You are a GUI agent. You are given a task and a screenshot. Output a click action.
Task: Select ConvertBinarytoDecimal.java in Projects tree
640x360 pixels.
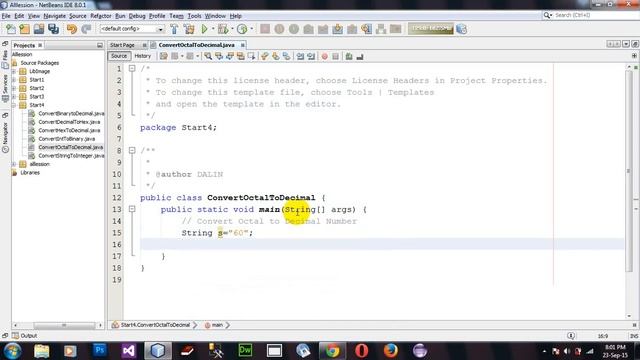coord(71,113)
